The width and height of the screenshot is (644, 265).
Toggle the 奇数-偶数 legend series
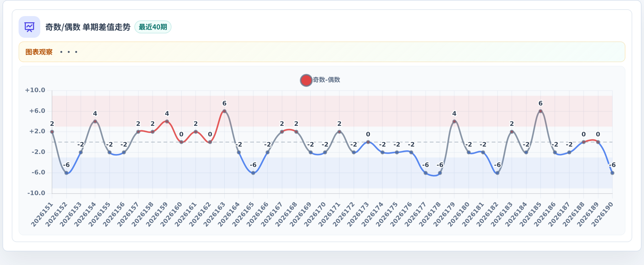(x=320, y=80)
